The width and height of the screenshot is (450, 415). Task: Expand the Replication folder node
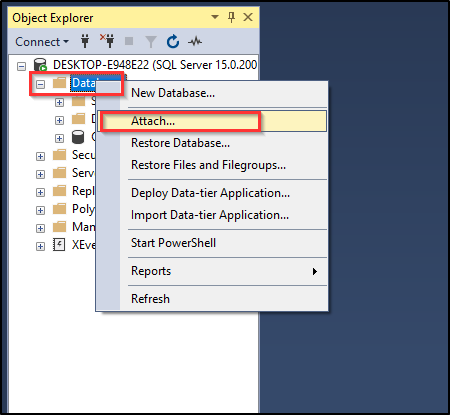(40, 192)
